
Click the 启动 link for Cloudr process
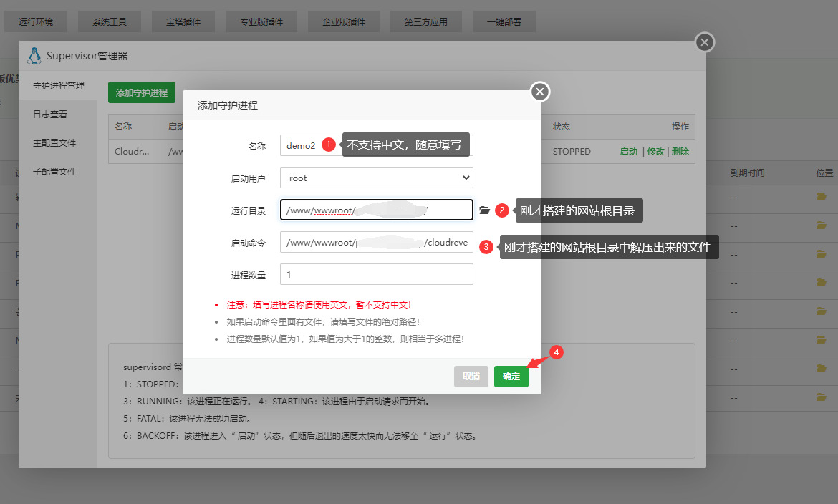point(628,151)
